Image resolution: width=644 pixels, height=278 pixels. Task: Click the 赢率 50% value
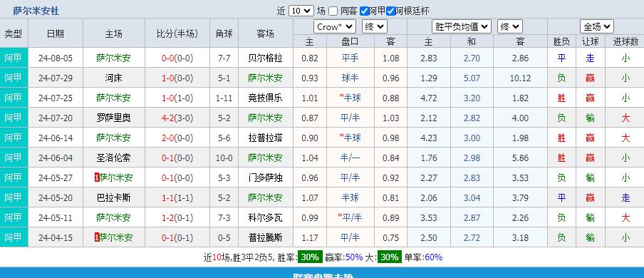point(353,257)
